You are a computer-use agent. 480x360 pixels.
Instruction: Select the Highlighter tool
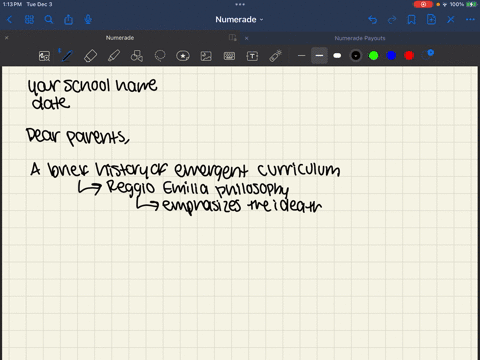pyautogui.click(x=114, y=56)
